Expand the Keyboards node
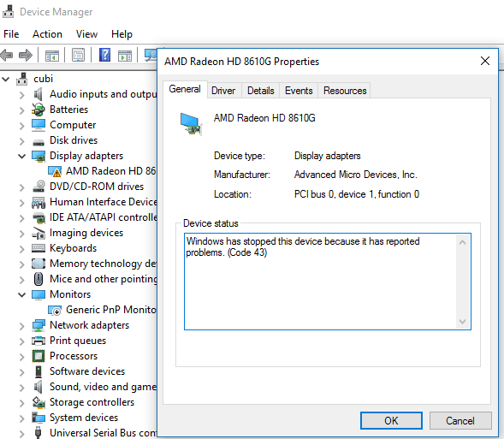Screen dimensions: 504x439 coord(21,249)
